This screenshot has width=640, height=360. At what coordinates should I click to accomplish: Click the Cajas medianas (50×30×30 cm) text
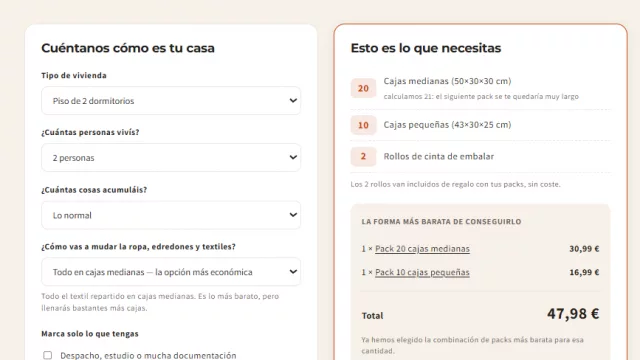pos(447,81)
